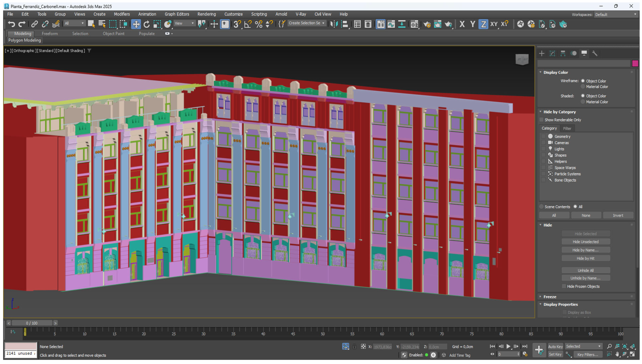
Task: Select the Select and Move tool
Action: click(136, 24)
